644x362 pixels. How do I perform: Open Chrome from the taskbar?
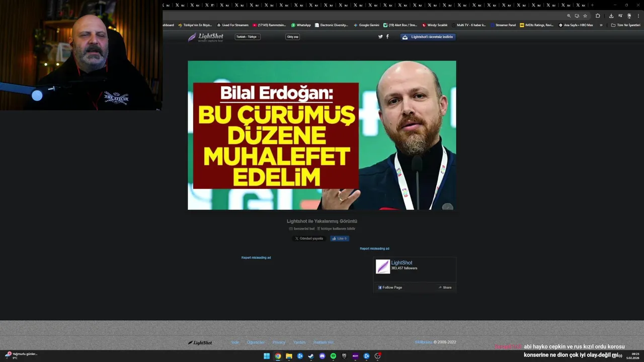pyautogui.click(x=278, y=356)
